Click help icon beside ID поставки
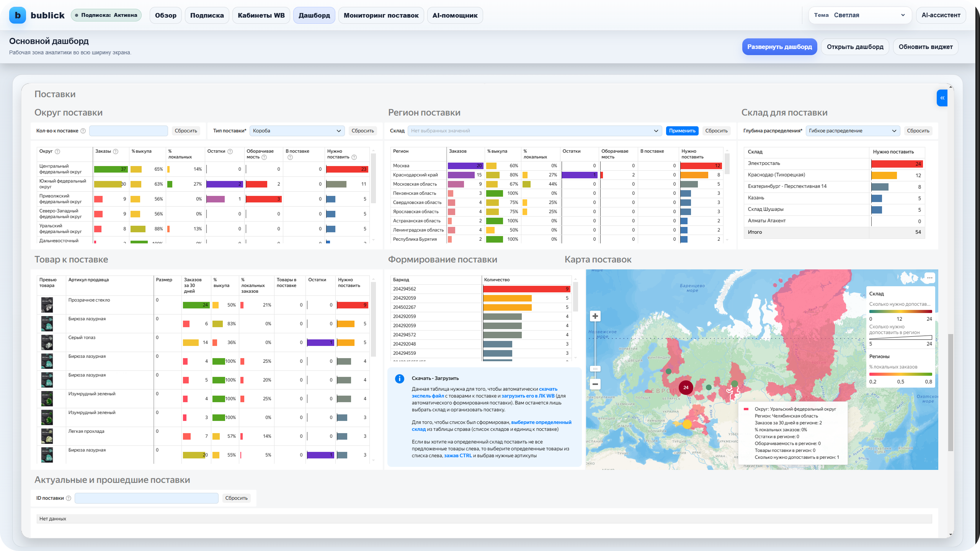 click(69, 498)
